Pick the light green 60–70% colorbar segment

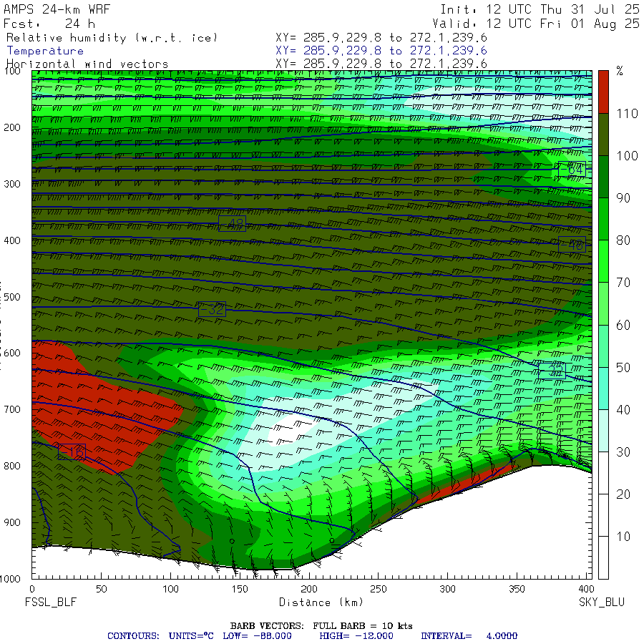tap(603, 303)
